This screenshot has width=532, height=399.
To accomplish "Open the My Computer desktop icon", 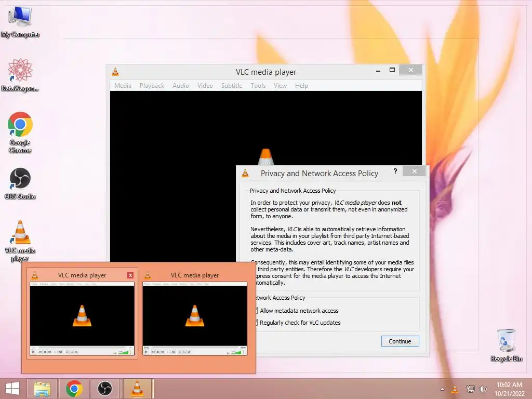I will click(20, 22).
